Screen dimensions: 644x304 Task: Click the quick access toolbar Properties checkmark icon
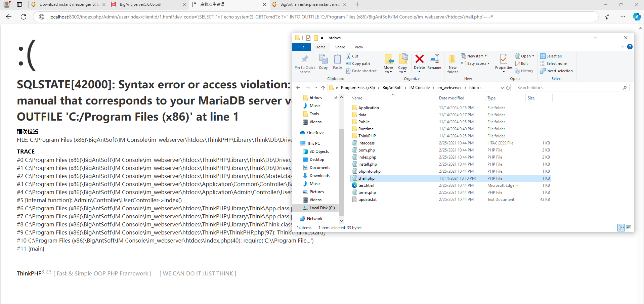(x=308, y=38)
